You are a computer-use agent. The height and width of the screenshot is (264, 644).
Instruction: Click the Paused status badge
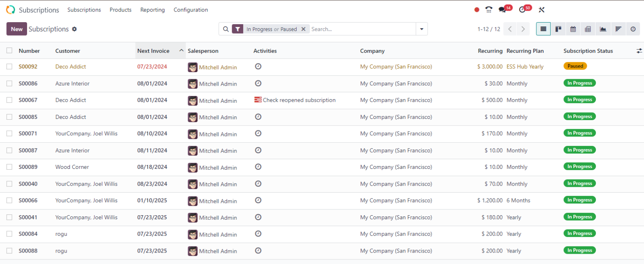pyautogui.click(x=575, y=66)
